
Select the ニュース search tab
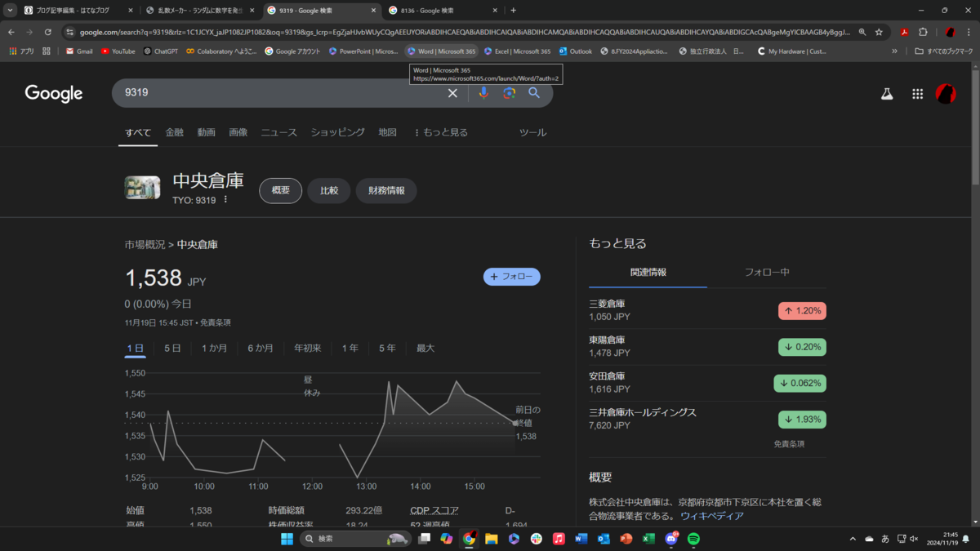coord(279,132)
